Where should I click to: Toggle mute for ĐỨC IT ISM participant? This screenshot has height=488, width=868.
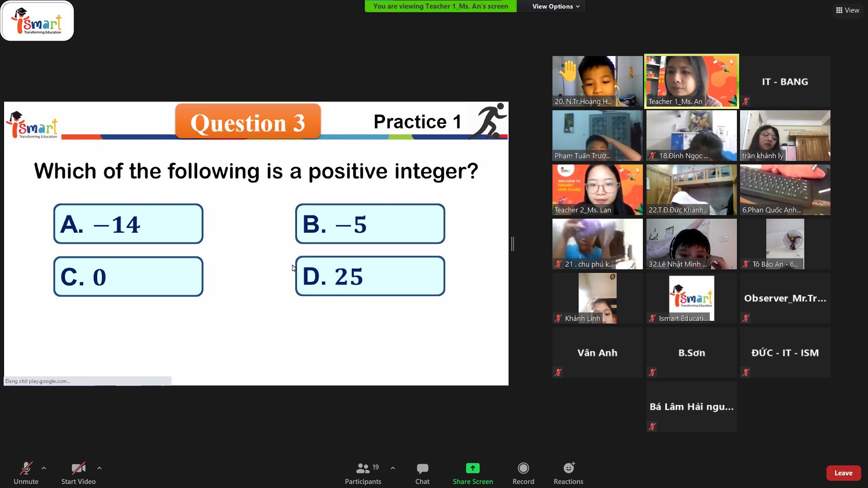[747, 372]
